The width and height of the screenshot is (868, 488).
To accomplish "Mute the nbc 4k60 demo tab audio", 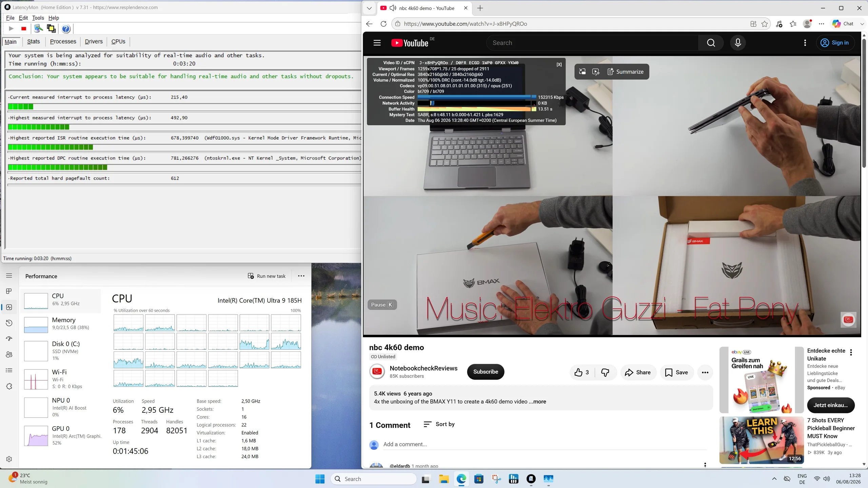I will 393,8.
